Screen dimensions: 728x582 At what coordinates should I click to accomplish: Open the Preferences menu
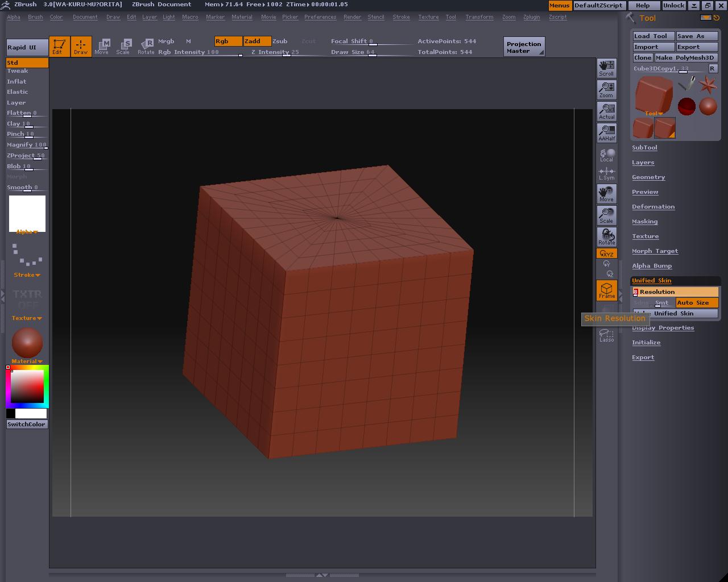(x=320, y=17)
